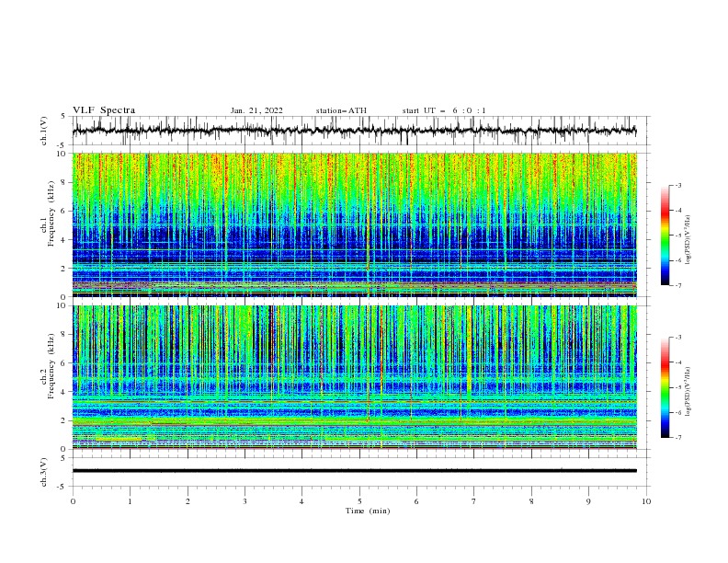Click the ch.3 flat black trace

pyautogui.click(x=354, y=471)
